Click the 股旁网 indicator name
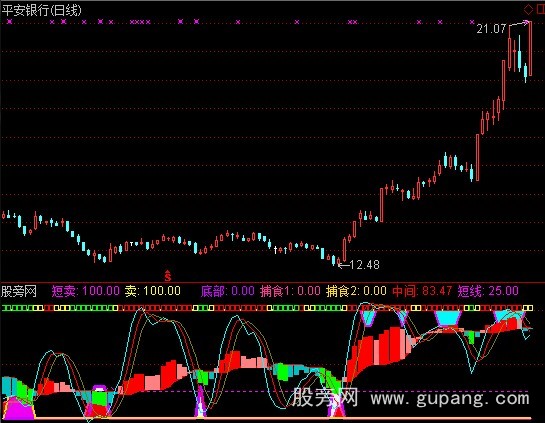The image size is (545, 423). click(19, 291)
